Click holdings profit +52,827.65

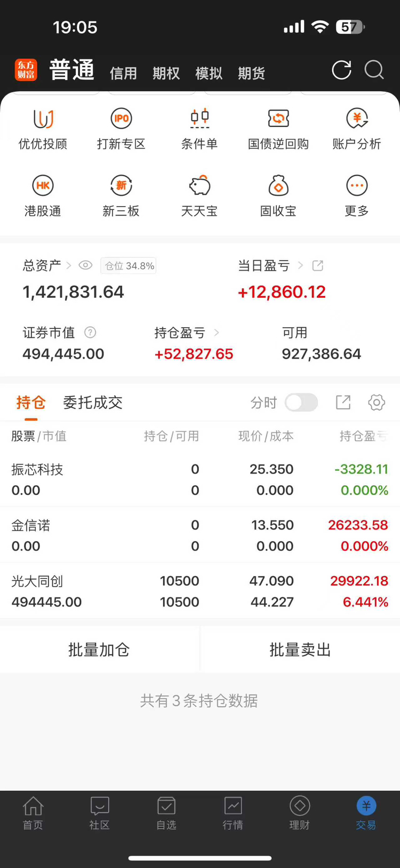click(x=194, y=354)
